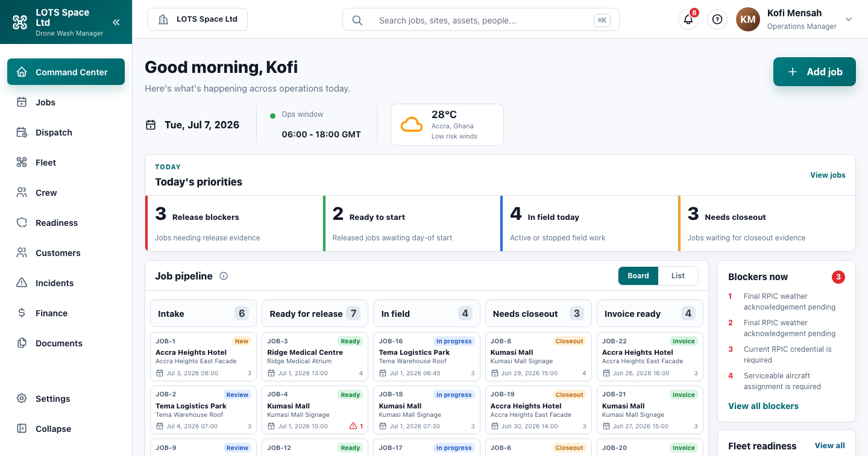Screen dimensions: 868x456
Task: Open the Needs closeout priority card
Action: tap(767, 223)
